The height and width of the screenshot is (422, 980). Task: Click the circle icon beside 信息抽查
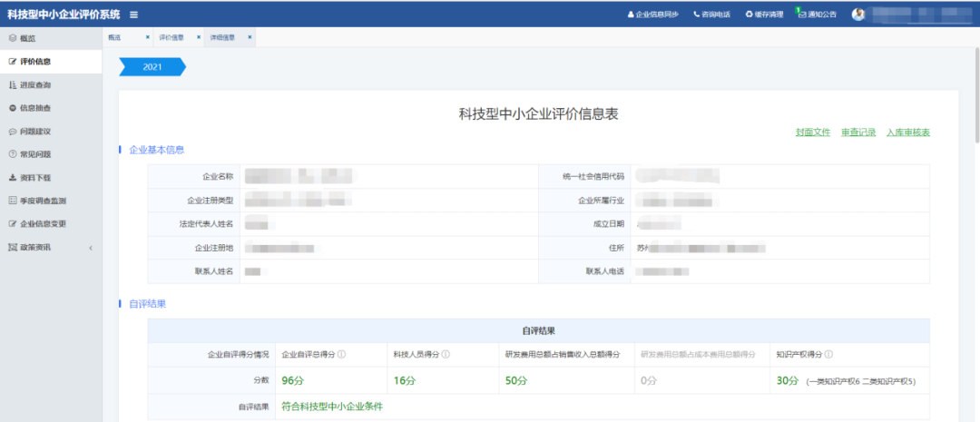tap(13, 107)
